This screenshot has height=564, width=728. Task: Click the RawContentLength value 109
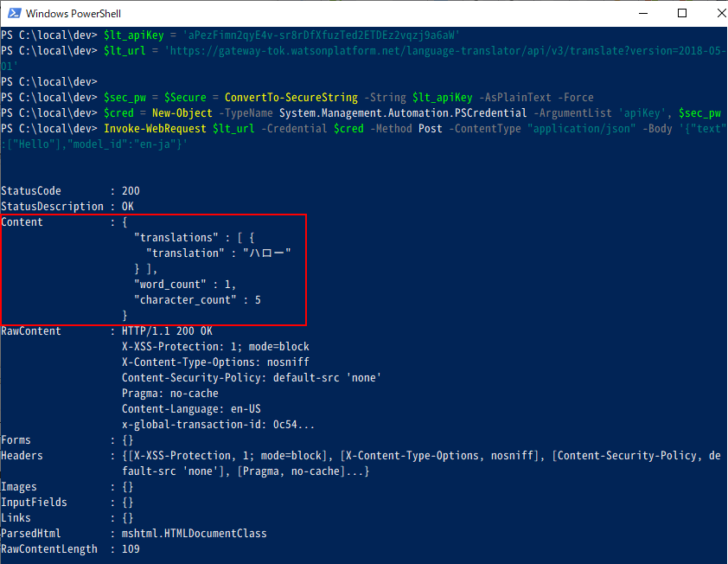pos(131,549)
